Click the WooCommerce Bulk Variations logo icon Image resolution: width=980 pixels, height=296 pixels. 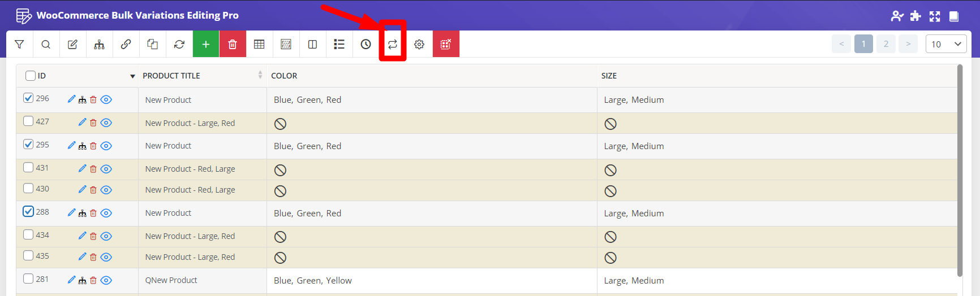(x=24, y=16)
